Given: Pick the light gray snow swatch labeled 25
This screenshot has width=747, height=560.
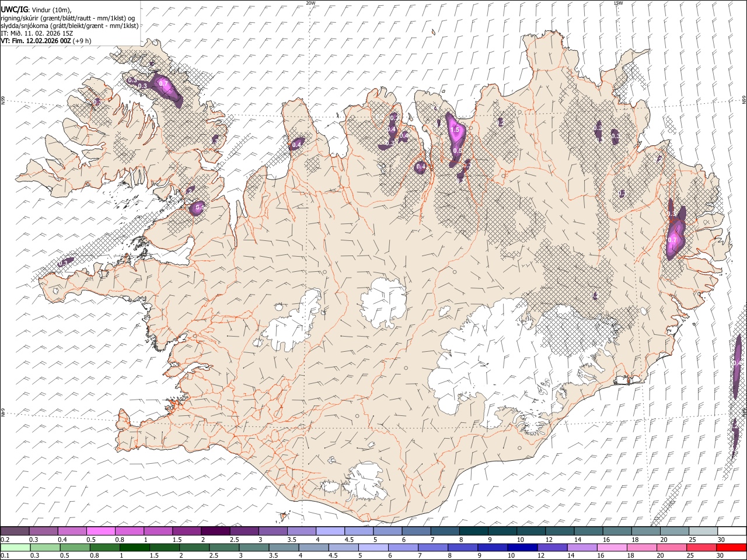Looking at the screenshot, I should pyautogui.click(x=703, y=531).
